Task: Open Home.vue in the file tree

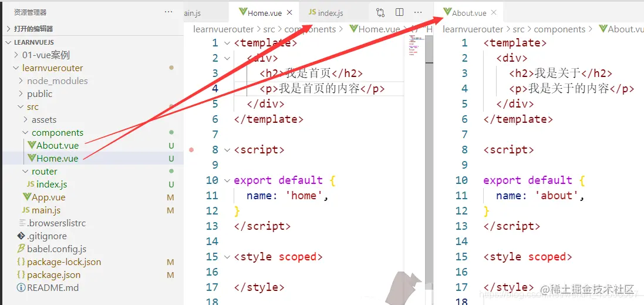Action: [x=92, y=158]
